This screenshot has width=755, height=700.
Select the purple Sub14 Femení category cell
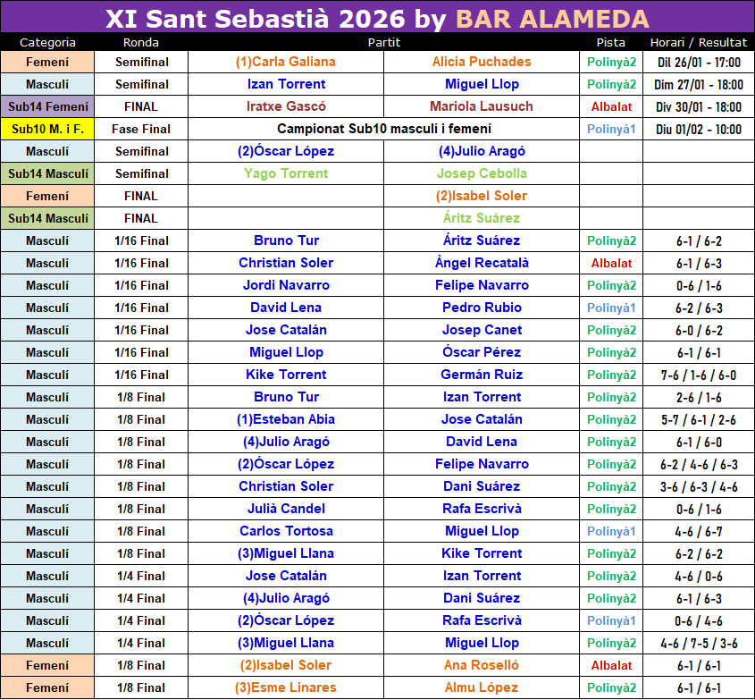point(47,106)
